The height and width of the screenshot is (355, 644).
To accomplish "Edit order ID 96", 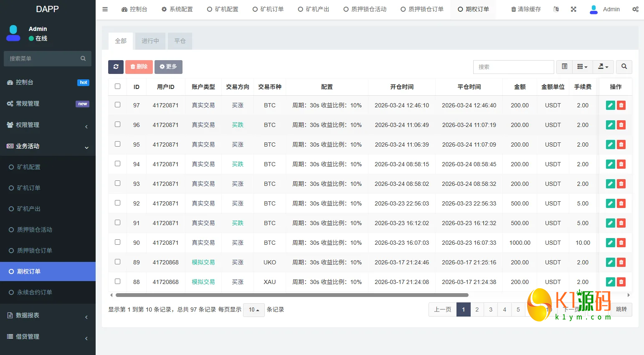I will click(610, 125).
